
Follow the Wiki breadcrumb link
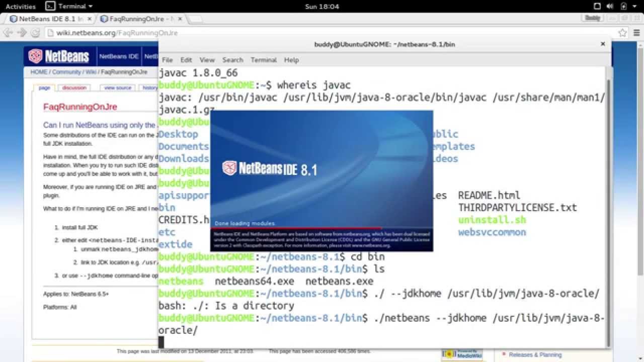pyautogui.click(x=91, y=72)
